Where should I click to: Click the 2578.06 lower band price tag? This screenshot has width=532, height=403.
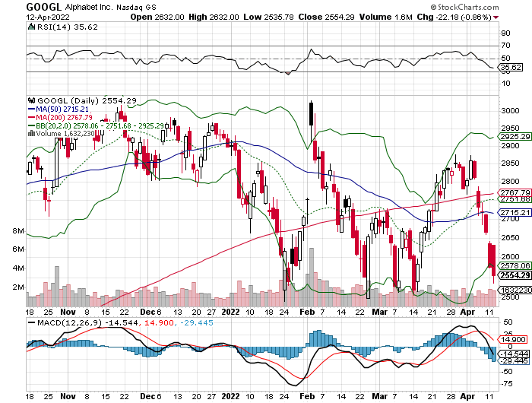[515, 265]
